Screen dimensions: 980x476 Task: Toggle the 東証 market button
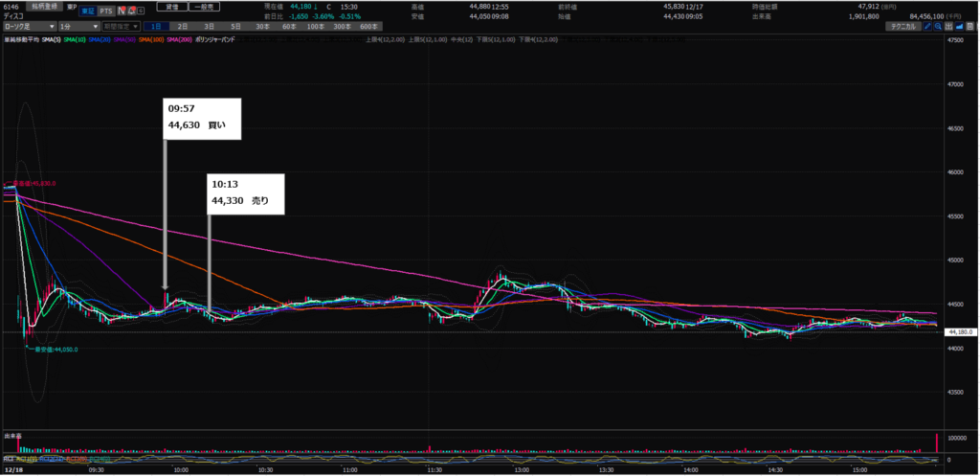click(x=85, y=11)
